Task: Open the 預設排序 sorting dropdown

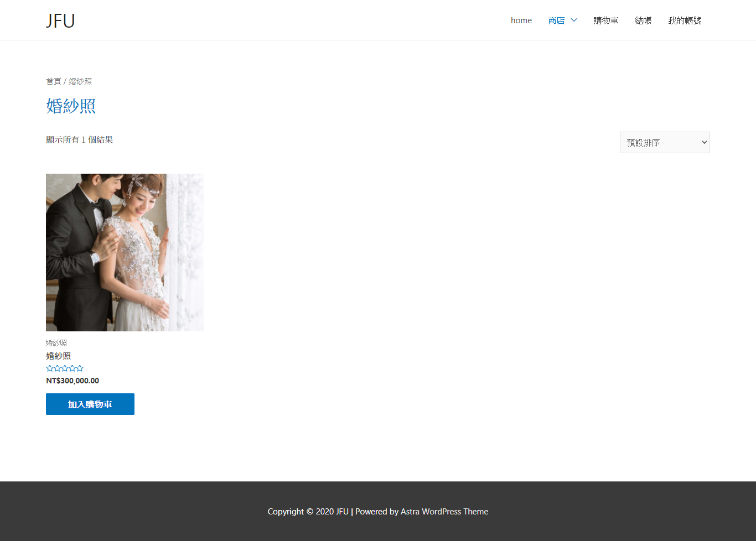Action: tap(664, 143)
